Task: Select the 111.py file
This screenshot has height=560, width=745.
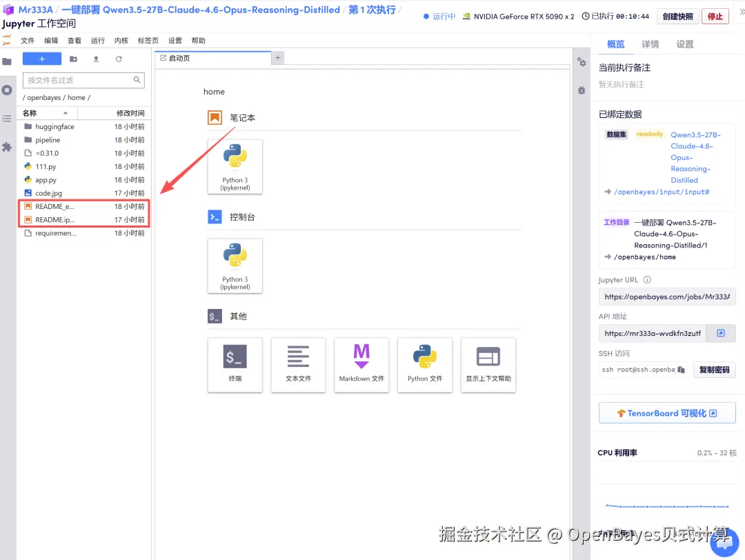Action: click(84, 167)
